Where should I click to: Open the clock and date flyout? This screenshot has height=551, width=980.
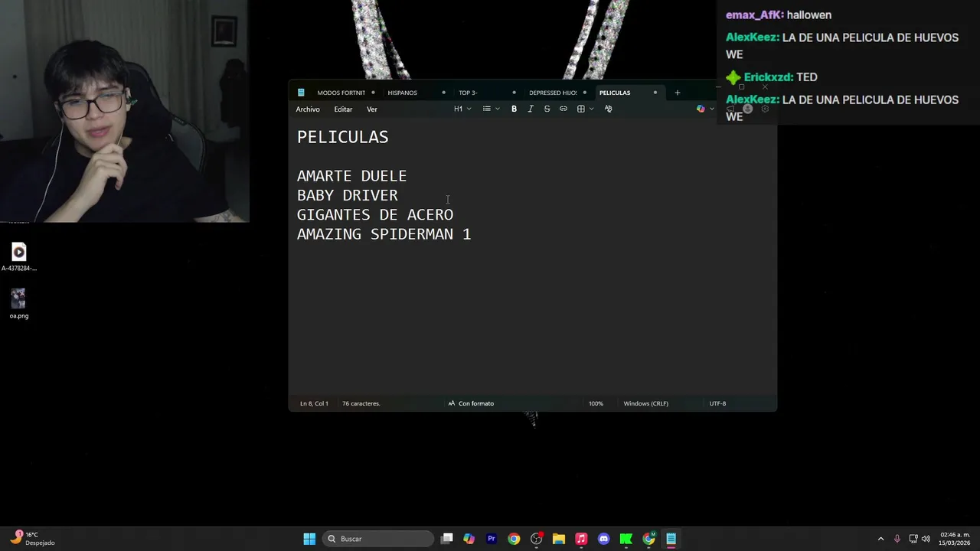[955, 539]
